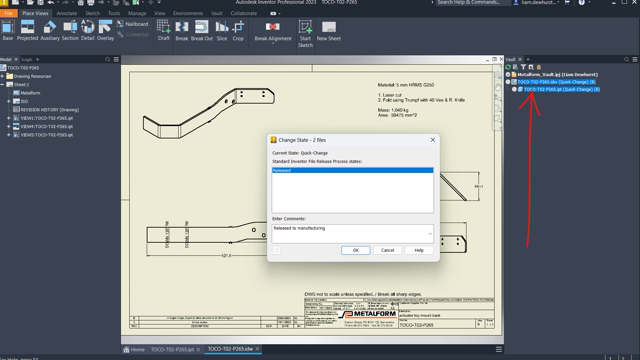Expand the VIEW4:TOCO-T02-P265.ipt node
Image resolution: width=640 pixels, height=360 pixels.
[9, 127]
